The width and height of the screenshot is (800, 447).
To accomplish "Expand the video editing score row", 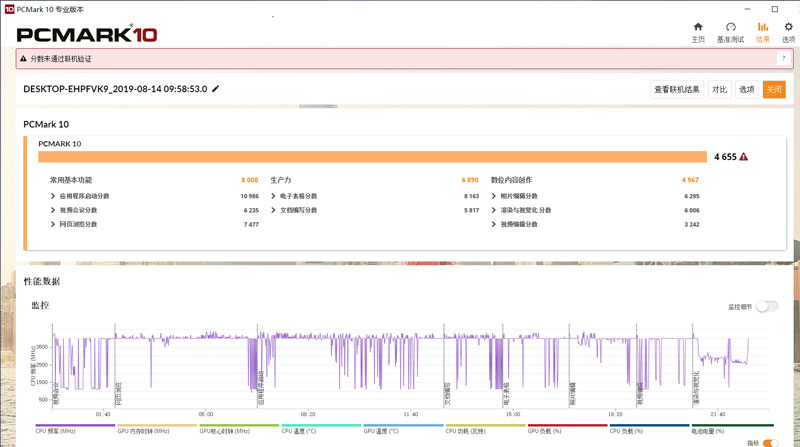I will tap(595, 224).
